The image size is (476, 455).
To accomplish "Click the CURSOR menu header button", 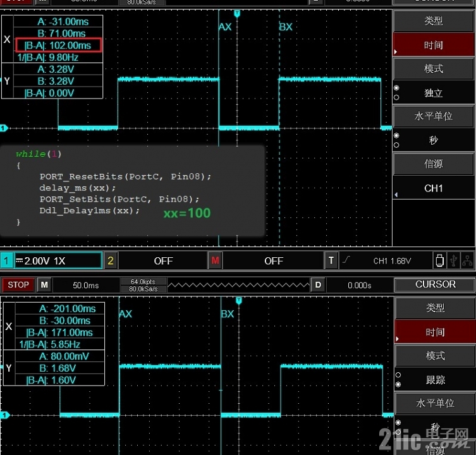I will 435,284.
